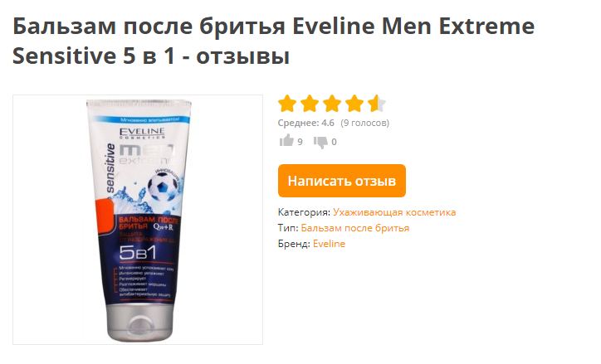Screen dimensions: 601x364
Task: Click the thumbs up count 9
Action: 300,142
